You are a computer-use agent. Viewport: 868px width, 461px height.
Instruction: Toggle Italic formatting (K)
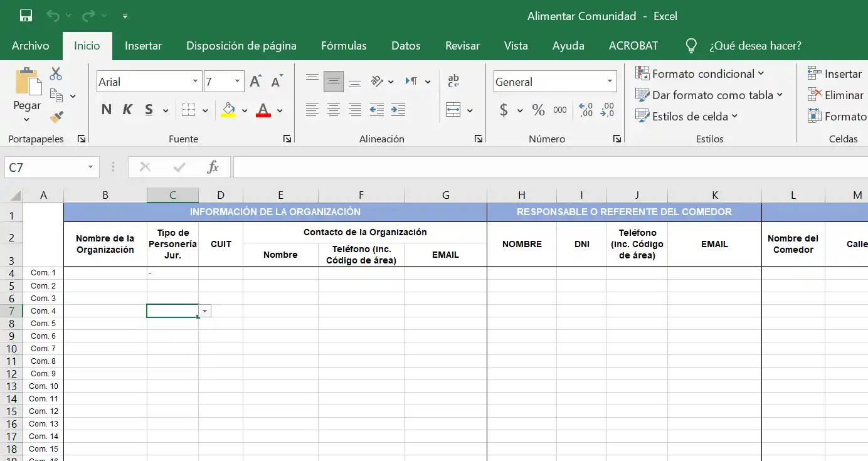tap(127, 110)
